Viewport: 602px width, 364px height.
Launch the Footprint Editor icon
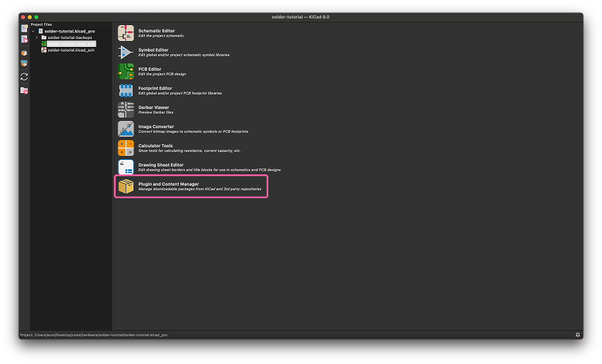pyautogui.click(x=126, y=91)
